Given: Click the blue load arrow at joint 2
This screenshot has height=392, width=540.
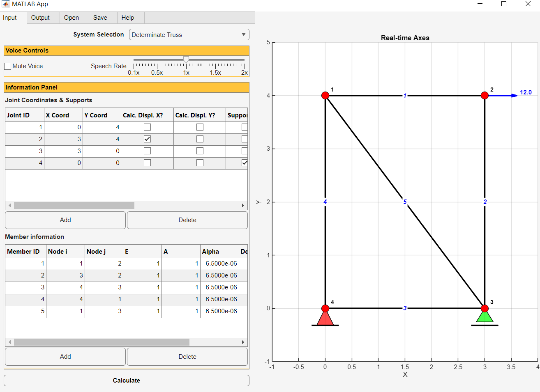Looking at the screenshot, I should coord(503,96).
